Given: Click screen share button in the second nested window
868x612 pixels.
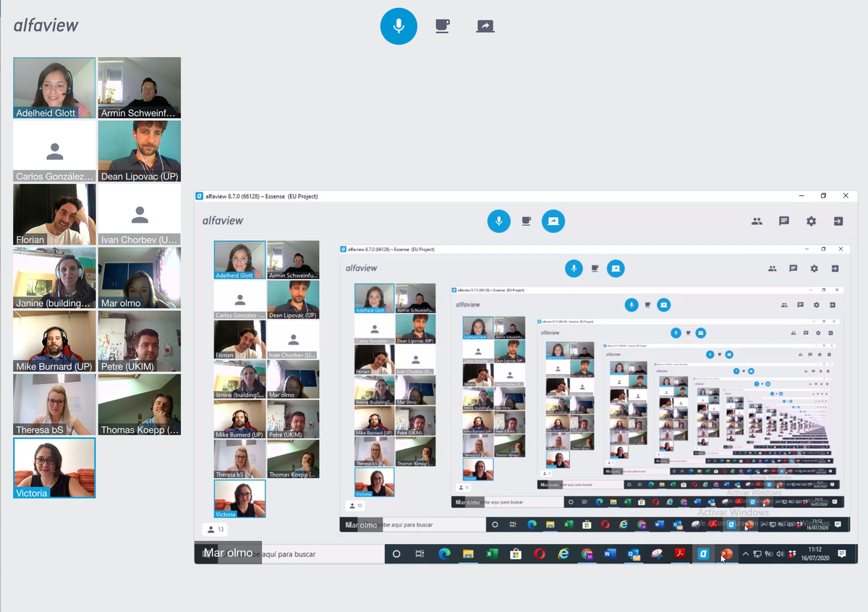Looking at the screenshot, I should coord(616,268).
